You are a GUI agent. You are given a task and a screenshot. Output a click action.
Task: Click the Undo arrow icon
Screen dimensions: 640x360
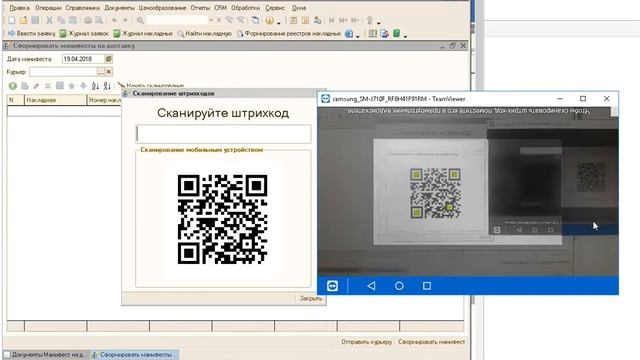point(115,20)
